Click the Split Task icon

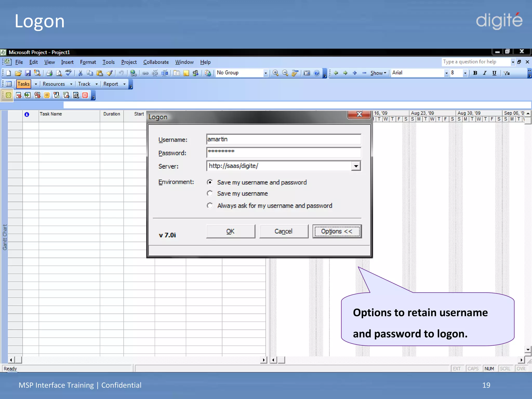point(164,73)
